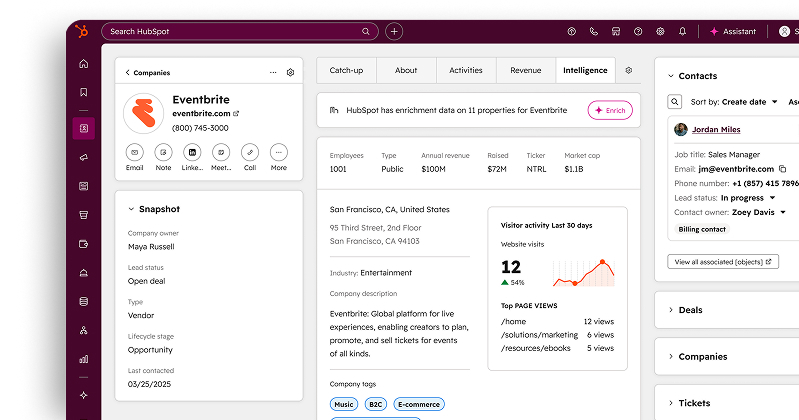Click the Enrich button
799x420 pixels.
[x=610, y=110]
